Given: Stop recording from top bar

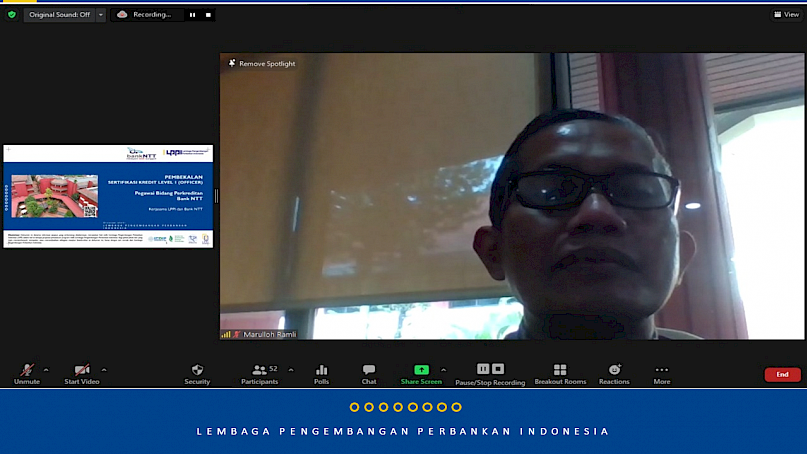Looking at the screenshot, I should [x=208, y=15].
